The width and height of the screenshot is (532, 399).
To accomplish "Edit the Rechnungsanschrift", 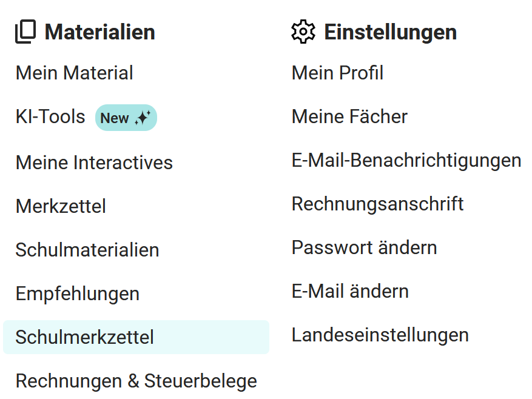I will pos(377,204).
